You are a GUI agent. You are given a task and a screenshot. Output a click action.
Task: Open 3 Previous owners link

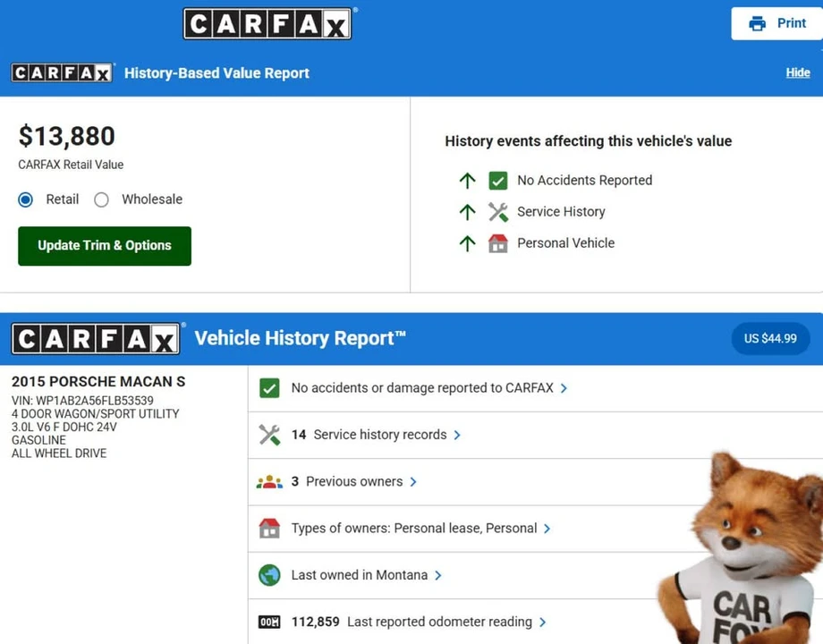coord(347,482)
